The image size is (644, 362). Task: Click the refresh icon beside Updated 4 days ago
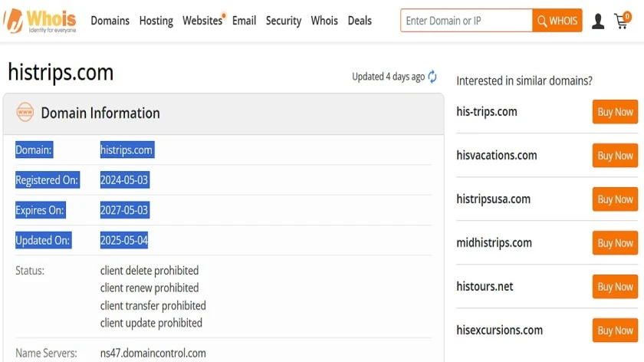(432, 77)
